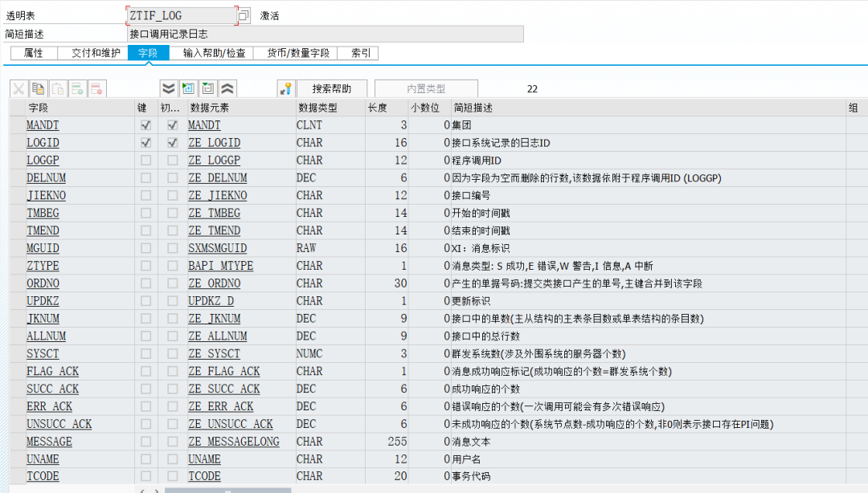Click the foreign key icon
The image size is (868, 493).
(x=285, y=88)
